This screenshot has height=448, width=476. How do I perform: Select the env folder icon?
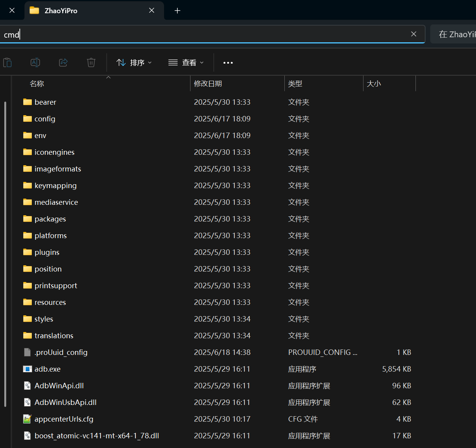[x=27, y=135]
